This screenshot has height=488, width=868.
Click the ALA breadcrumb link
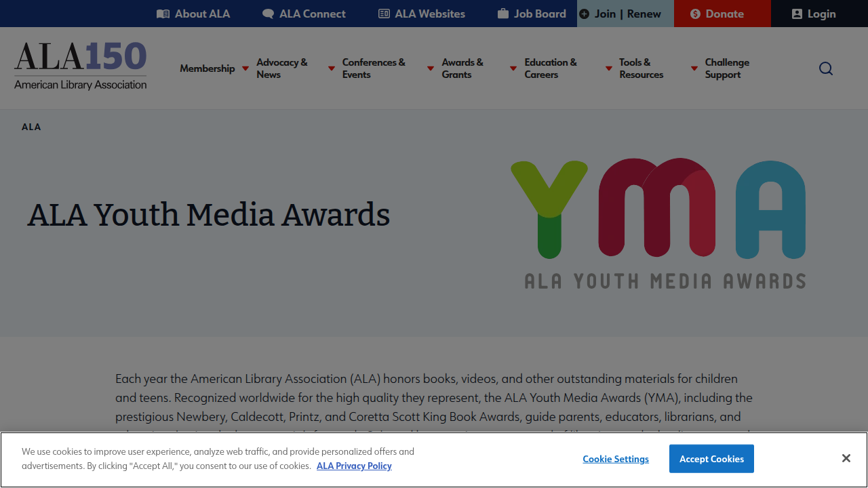[x=31, y=127]
